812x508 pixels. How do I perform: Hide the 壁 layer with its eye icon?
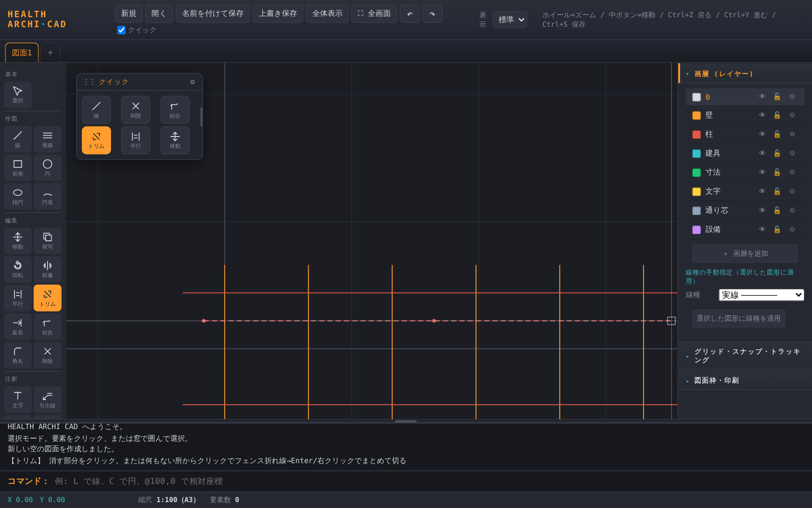[762, 115]
